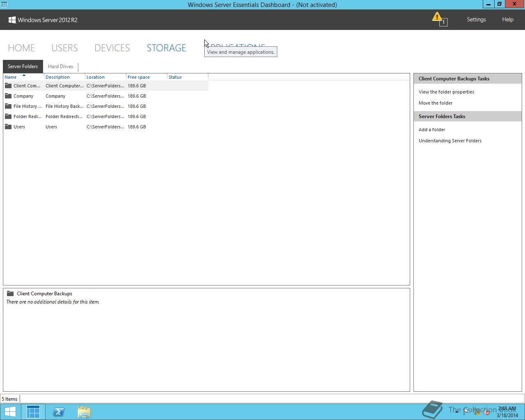Select the 'File History Back...' description cell
525x420 pixels.
tap(64, 106)
